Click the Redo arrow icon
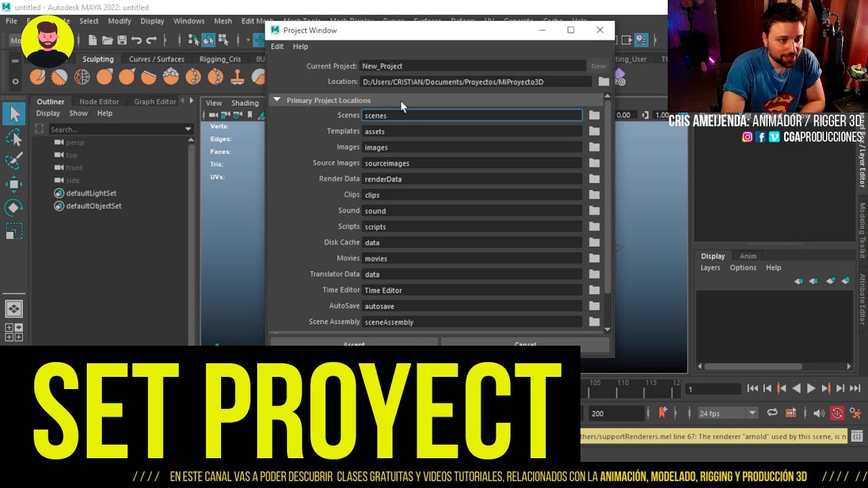The image size is (868, 488). [152, 40]
